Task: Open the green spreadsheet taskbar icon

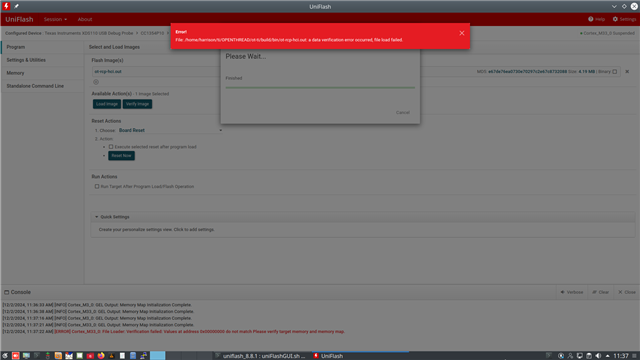Action: [80, 356]
